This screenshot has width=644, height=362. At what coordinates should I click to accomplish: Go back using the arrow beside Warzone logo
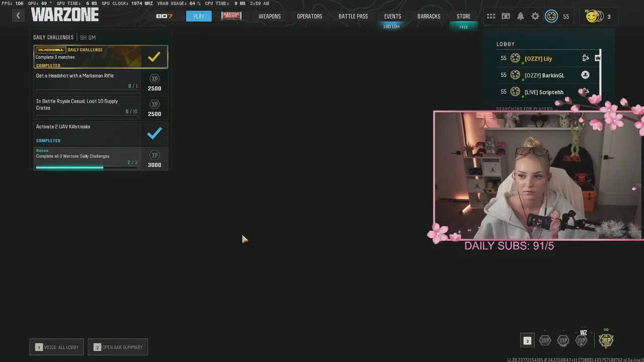(x=18, y=16)
